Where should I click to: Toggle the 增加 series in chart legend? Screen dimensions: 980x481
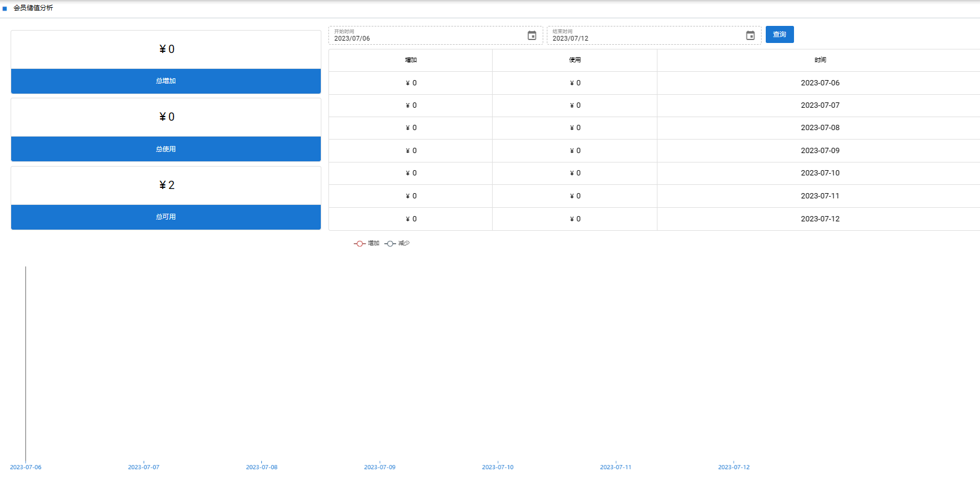367,243
